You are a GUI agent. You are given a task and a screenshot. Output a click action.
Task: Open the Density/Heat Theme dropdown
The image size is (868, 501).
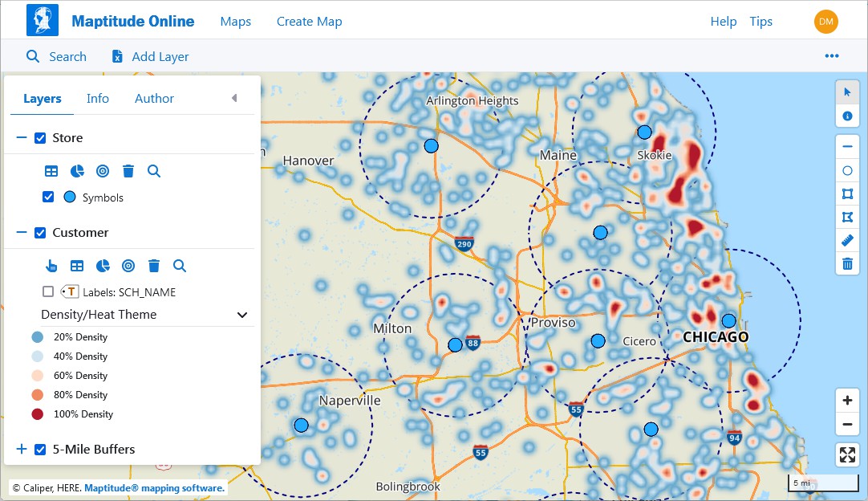(x=241, y=314)
